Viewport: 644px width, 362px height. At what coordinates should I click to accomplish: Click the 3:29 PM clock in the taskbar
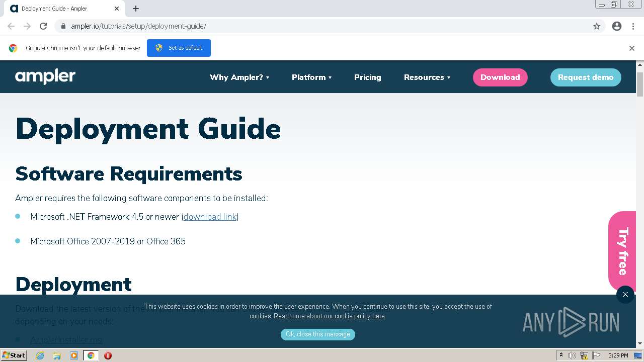point(618,355)
